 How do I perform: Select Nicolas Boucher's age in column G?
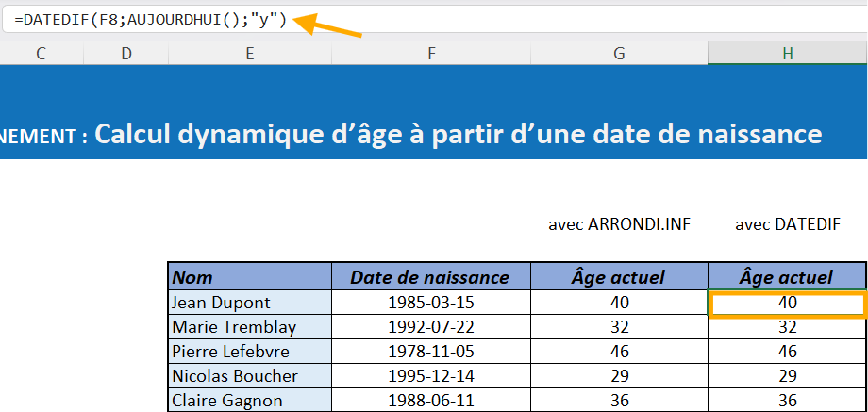point(619,376)
